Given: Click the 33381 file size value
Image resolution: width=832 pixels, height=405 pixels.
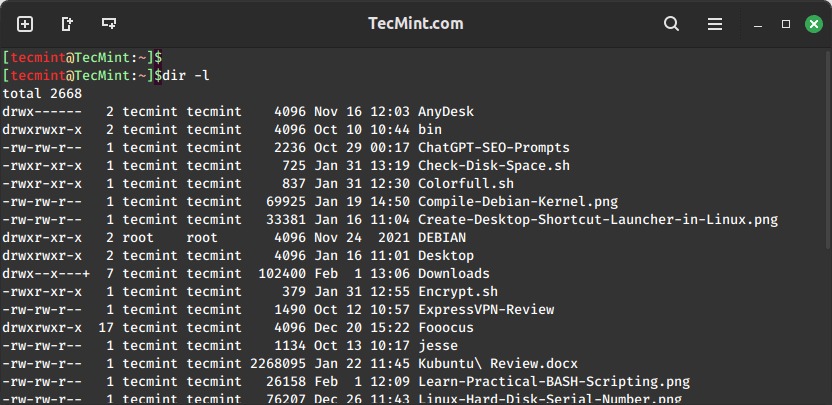Looking at the screenshot, I should click(x=286, y=220).
